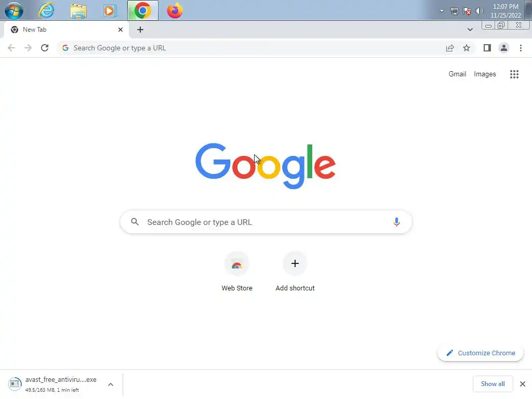Open the Gmail link
This screenshot has width=532, height=399.
(457, 74)
